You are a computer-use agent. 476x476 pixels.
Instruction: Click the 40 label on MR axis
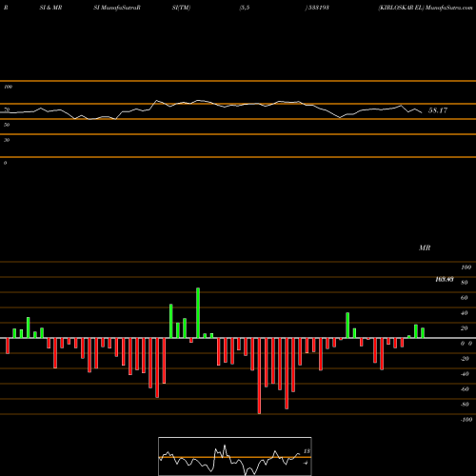coord(465,313)
